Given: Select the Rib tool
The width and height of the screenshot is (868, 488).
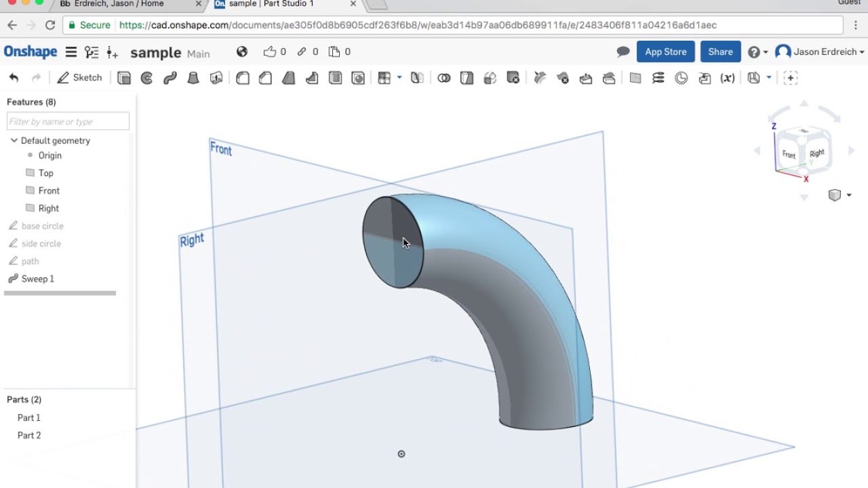Looking at the screenshot, I should pyautogui.click(x=312, y=78).
